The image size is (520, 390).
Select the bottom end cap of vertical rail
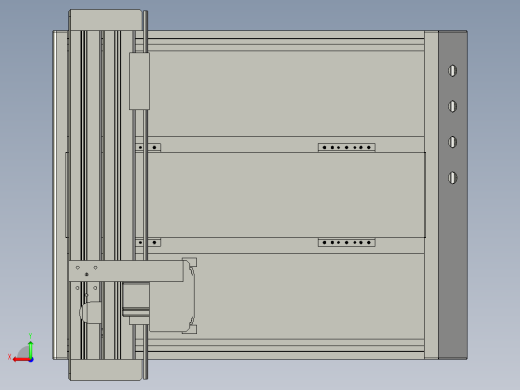coord(105,370)
